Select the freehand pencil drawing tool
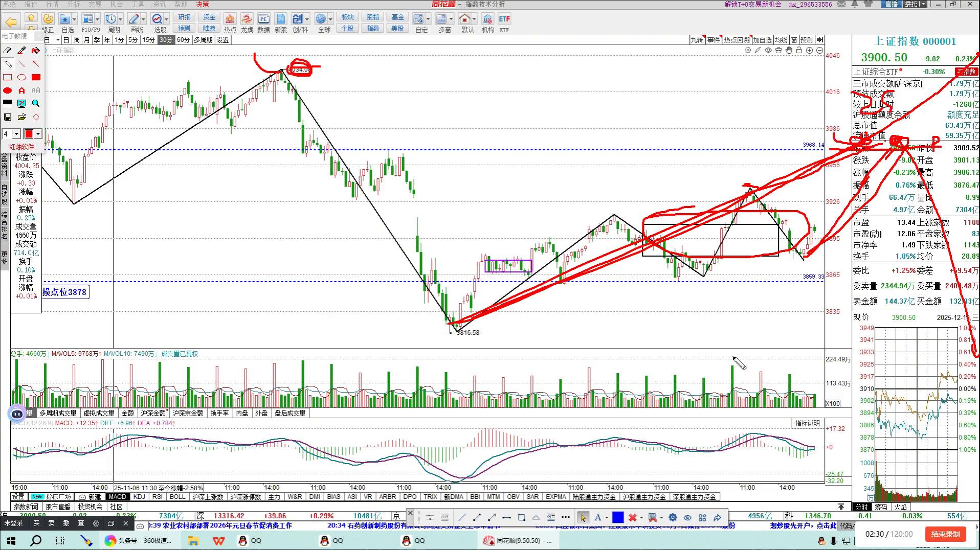 point(7,64)
